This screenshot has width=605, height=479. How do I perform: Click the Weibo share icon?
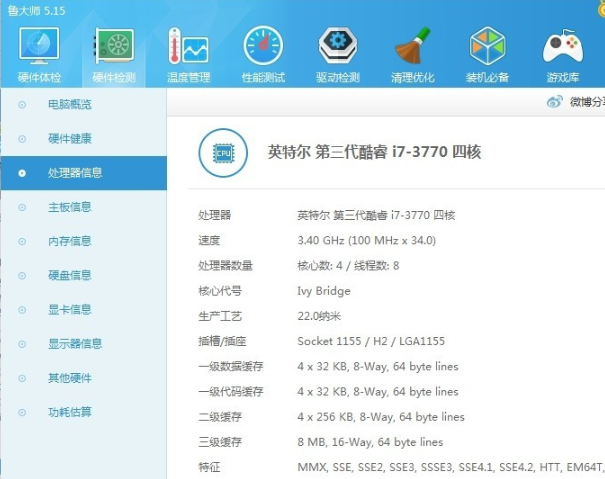(554, 102)
